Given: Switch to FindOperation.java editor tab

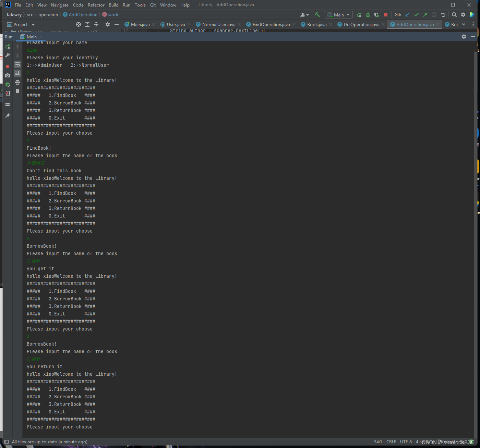Looking at the screenshot, I should pyautogui.click(x=271, y=24).
